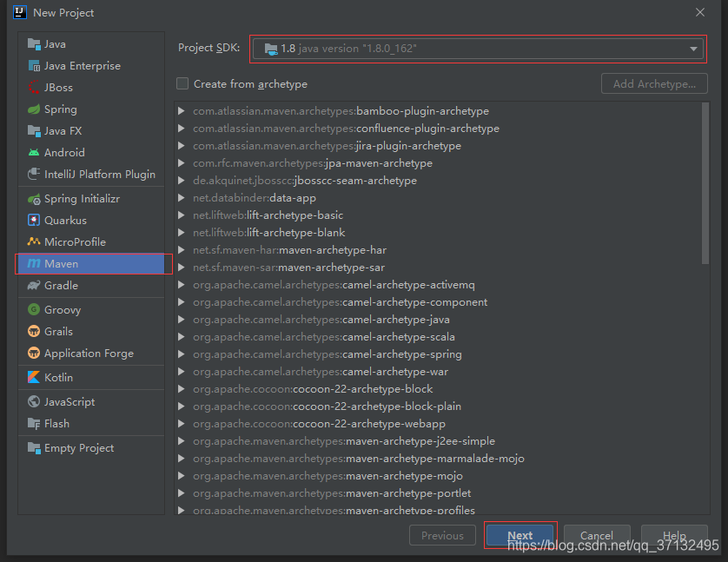728x562 pixels.
Task: Choose the Quarkus icon
Action: coord(34,221)
